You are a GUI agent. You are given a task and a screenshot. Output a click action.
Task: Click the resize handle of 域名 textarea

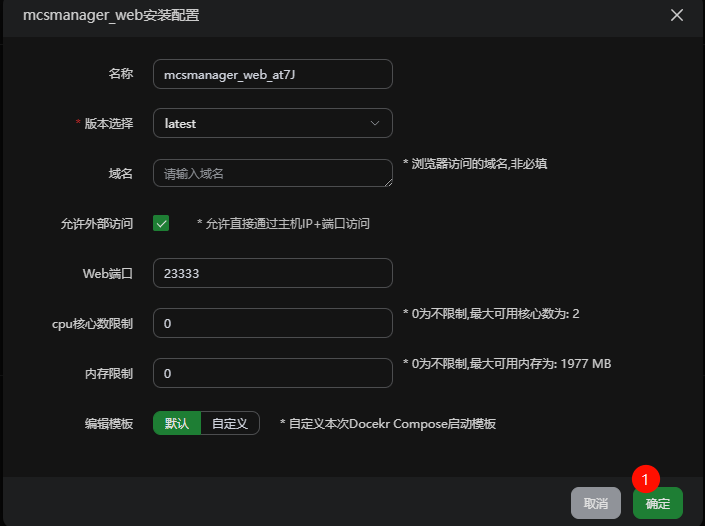387,181
